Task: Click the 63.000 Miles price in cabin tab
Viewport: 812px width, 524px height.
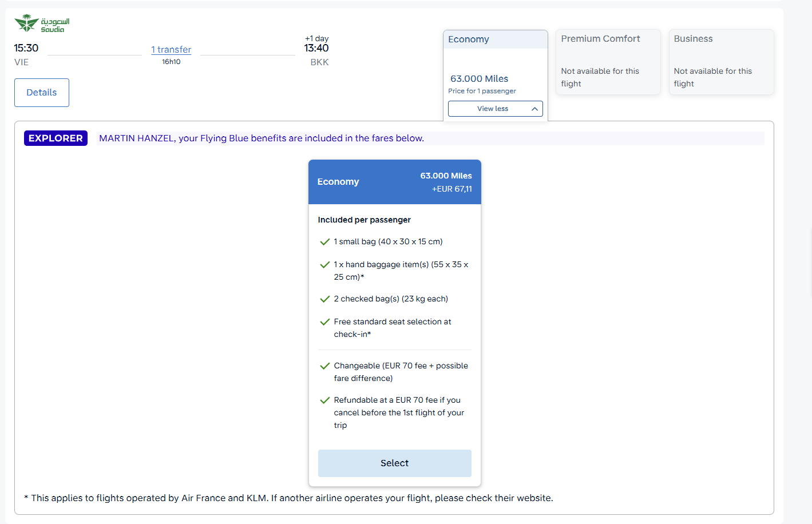Action: (x=479, y=79)
